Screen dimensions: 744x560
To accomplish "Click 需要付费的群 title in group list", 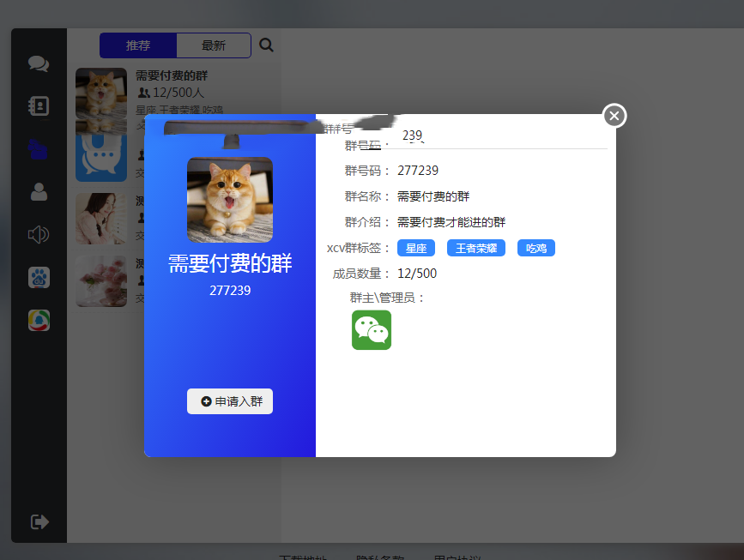I will pyautogui.click(x=172, y=75).
